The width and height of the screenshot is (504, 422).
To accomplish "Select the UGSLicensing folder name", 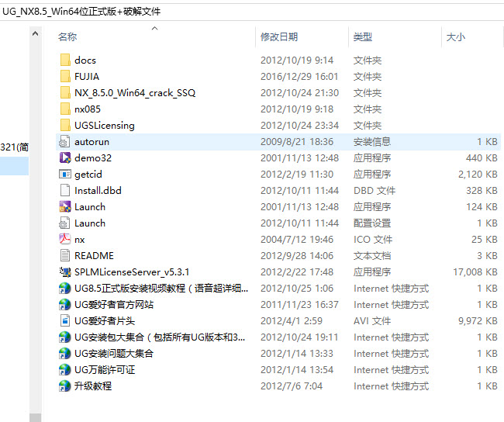I will 105,126.
